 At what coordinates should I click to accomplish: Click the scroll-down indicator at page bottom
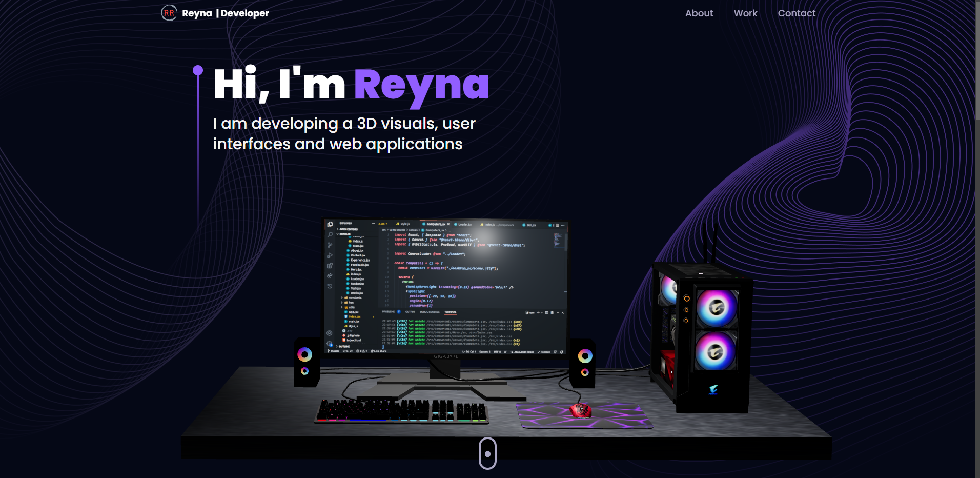(x=487, y=453)
